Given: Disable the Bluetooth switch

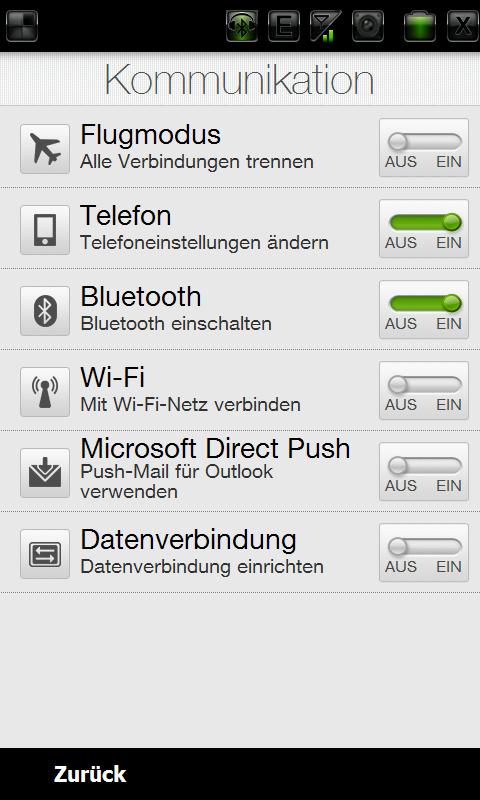Looking at the screenshot, I should (424, 310).
